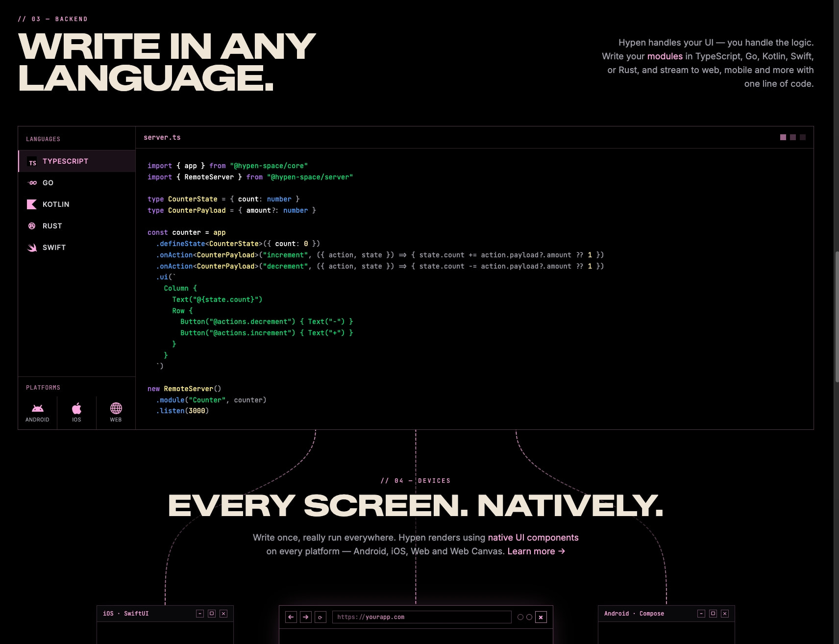Screen dimensions: 839x644
Task: Click the Text("@{state.count}") line
Action: [x=217, y=299]
